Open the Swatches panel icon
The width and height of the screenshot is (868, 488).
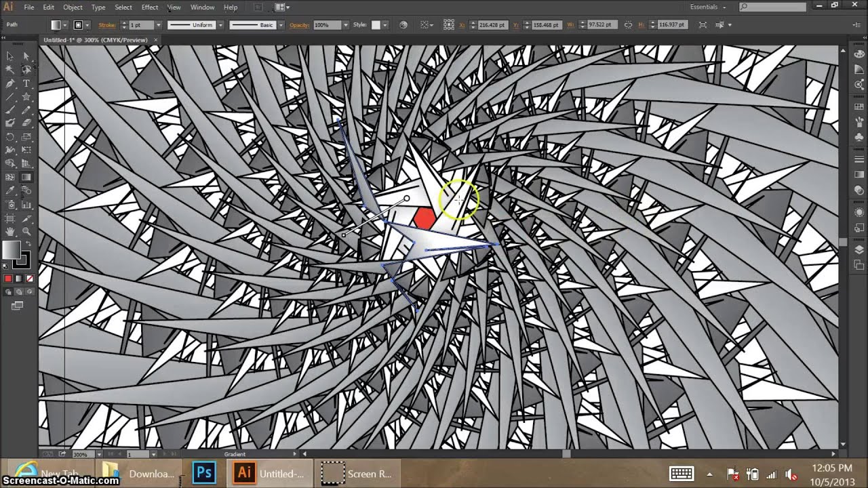pyautogui.click(x=859, y=106)
